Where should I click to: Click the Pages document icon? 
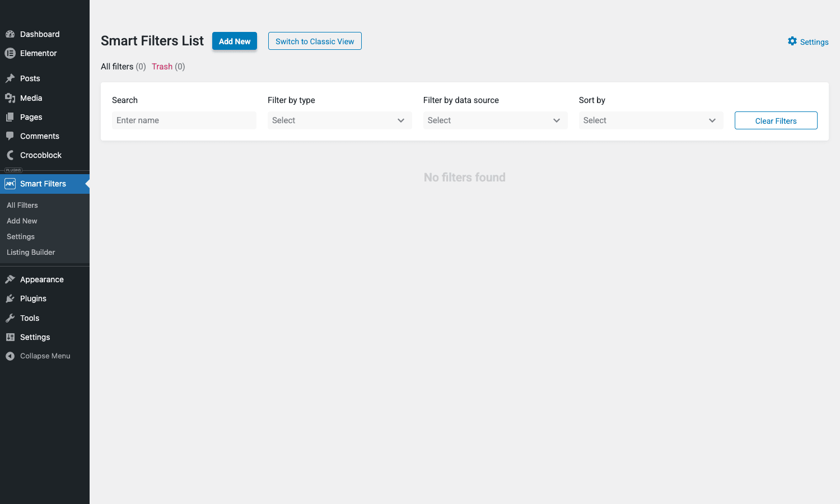pyautogui.click(x=10, y=117)
